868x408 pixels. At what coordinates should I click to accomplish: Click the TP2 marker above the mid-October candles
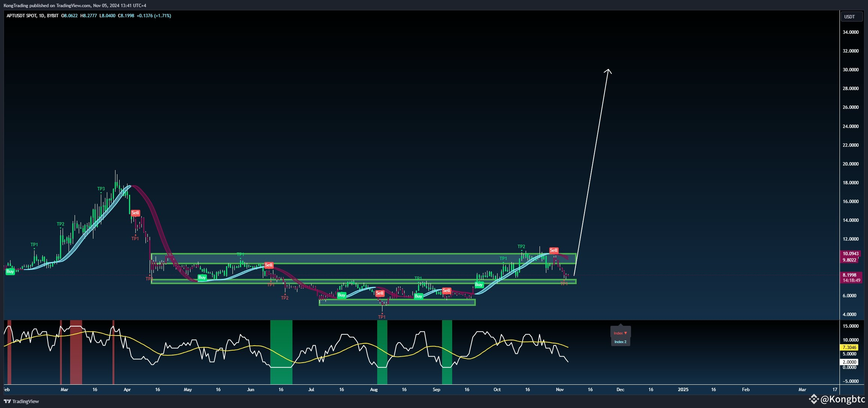coord(521,247)
